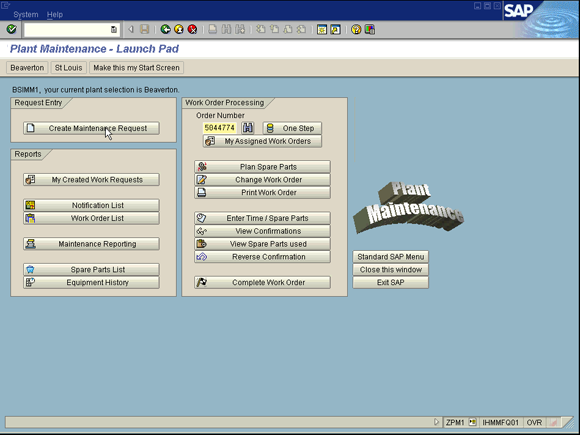Open the status bar system info selector icon
580x435 pixels.
pos(472,422)
